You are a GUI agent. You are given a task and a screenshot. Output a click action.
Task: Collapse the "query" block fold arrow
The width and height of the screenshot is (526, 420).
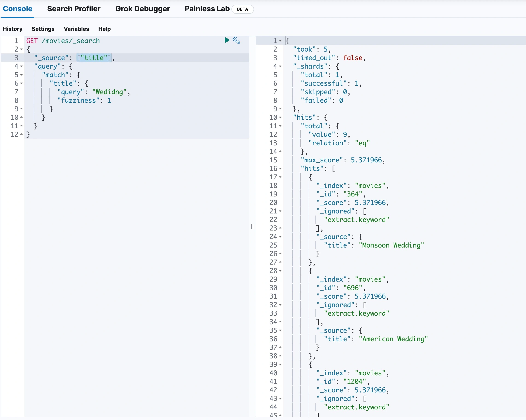(x=21, y=66)
